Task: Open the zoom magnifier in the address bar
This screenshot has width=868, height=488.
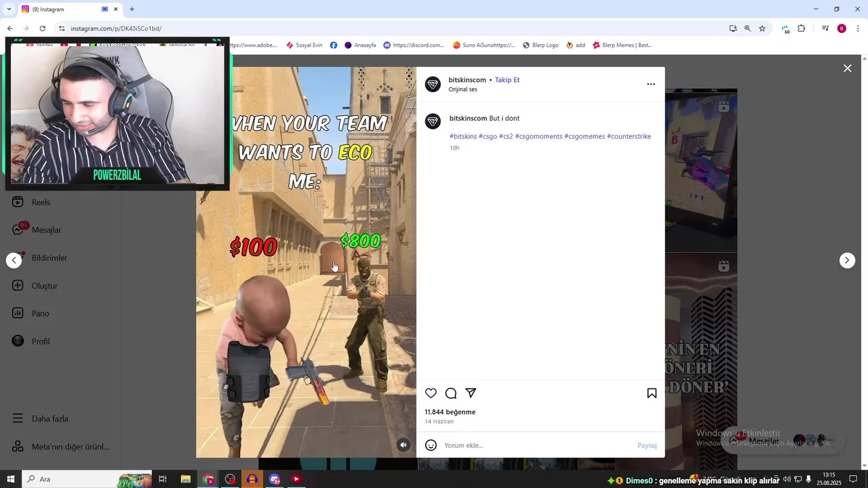Action: [747, 28]
